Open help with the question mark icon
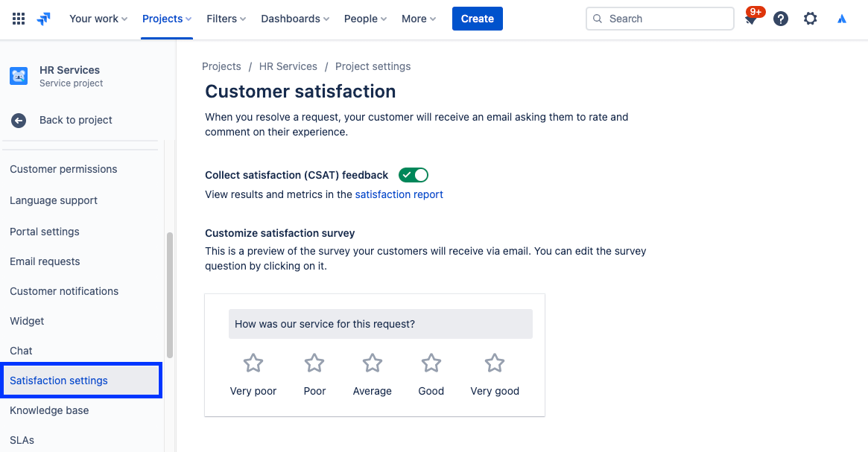The image size is (868, 452). (780, 18)
